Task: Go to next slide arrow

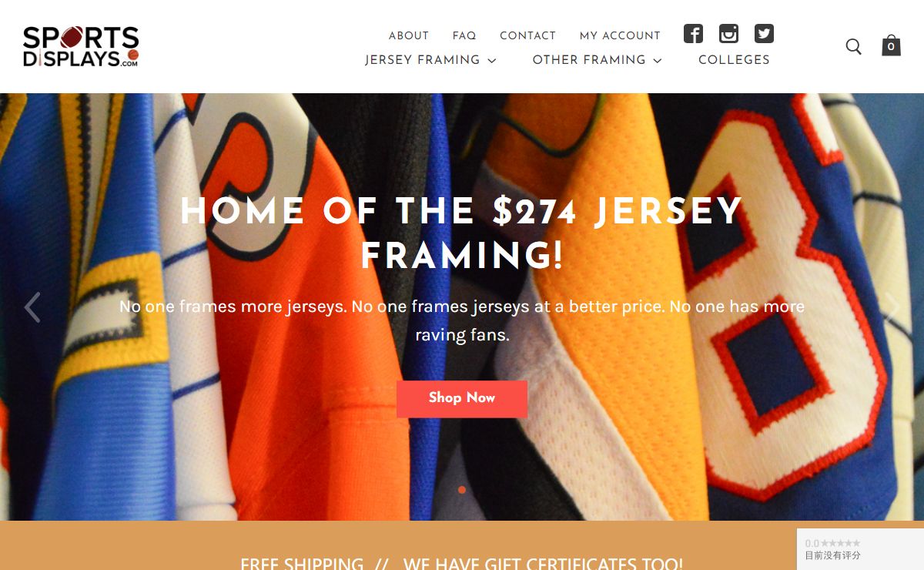Action: [x=892, y=307]
